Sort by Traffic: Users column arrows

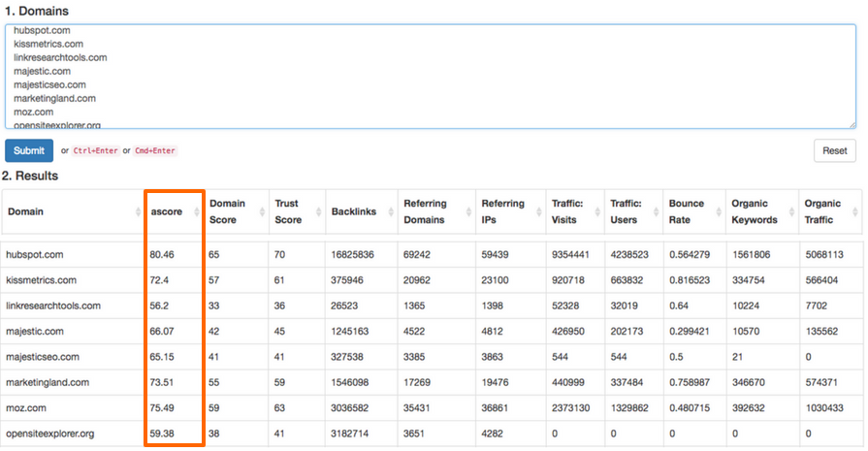[x=656, y=211]
